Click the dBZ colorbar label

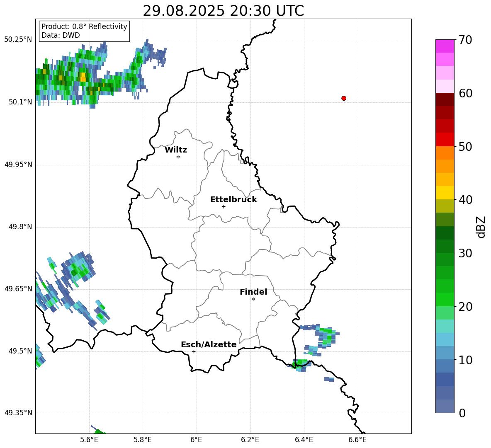pyautogui.click(x=481, y=227)
